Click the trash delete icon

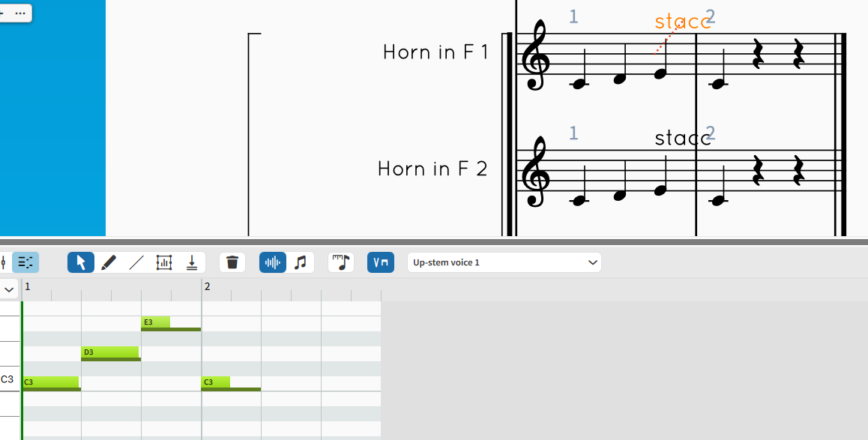click(x=232, y=262)
